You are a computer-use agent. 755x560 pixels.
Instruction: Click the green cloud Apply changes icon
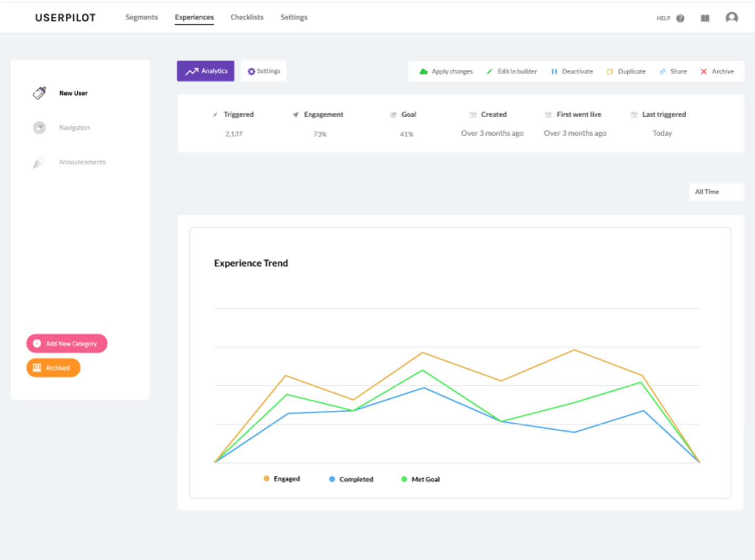(x=424, y=71)
